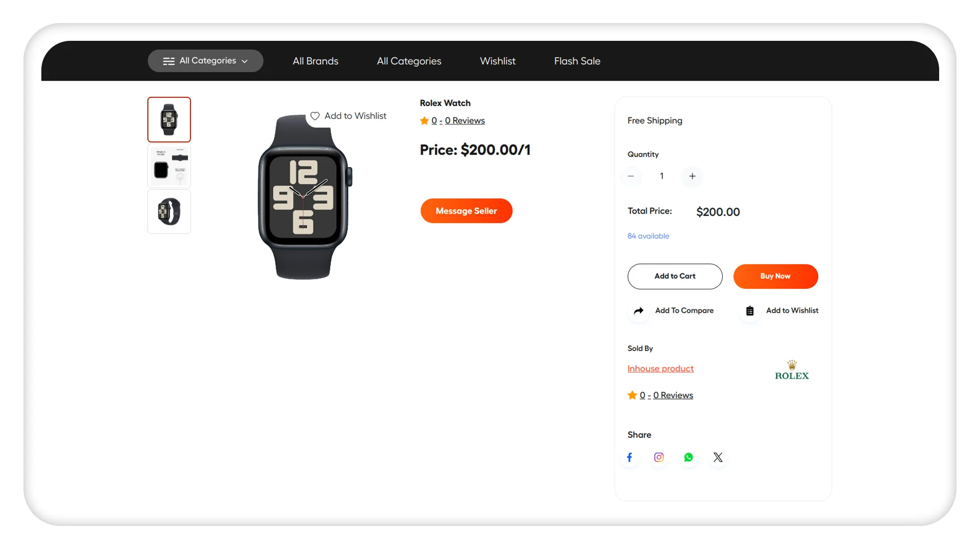Click the Add to Wishlist heart icon
Viewport: 980px width, 551px height.
click(314, 116)
